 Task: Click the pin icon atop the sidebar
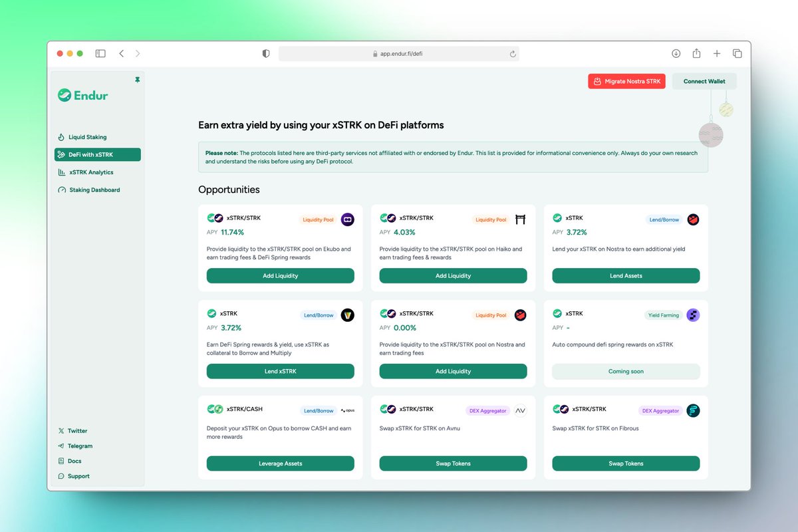click(x=138, y=80)
